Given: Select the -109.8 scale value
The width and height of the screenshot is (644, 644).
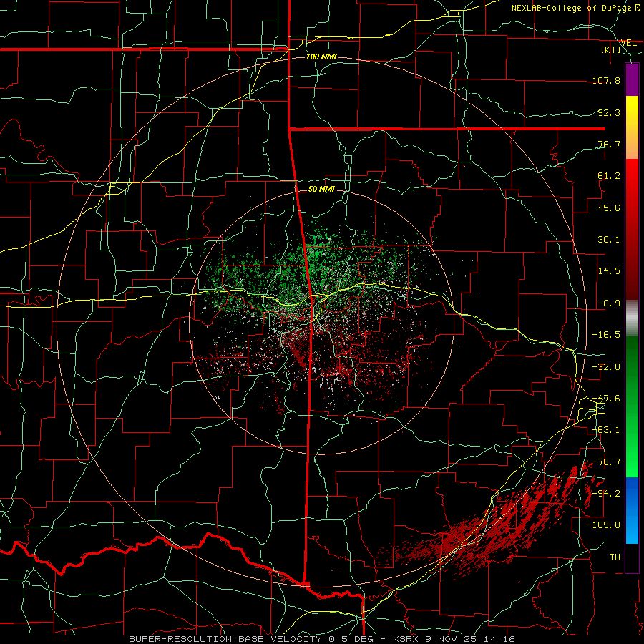Looking at the screenshot, I should (604, 525).
